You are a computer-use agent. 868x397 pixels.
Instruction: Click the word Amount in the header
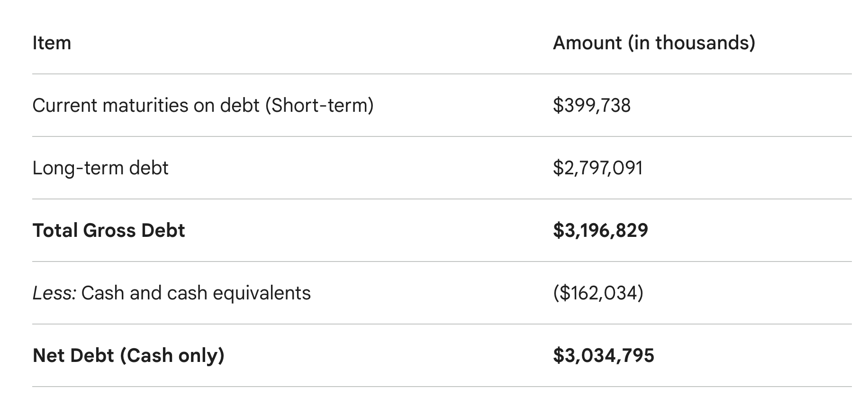[x=588, y=43]
